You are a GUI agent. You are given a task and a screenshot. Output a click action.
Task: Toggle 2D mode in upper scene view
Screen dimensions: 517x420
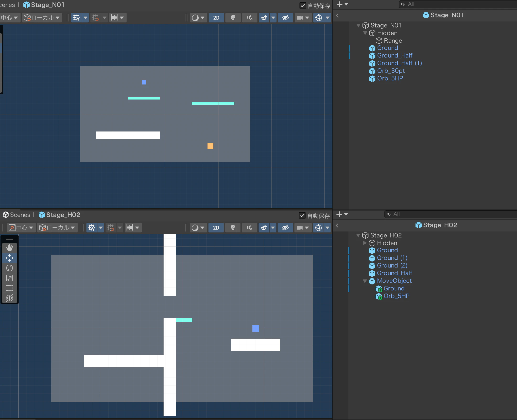coord(216,18)
